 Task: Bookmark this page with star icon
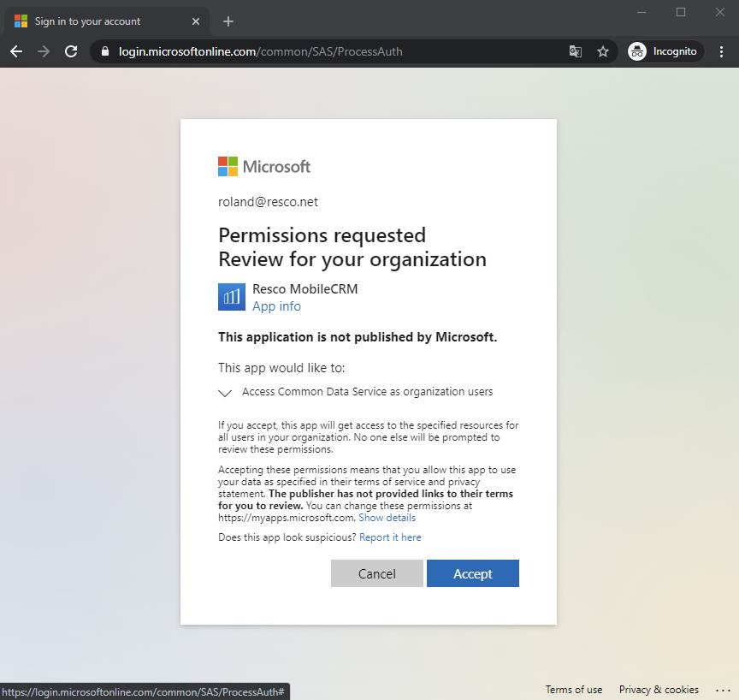tap(603, 51)
